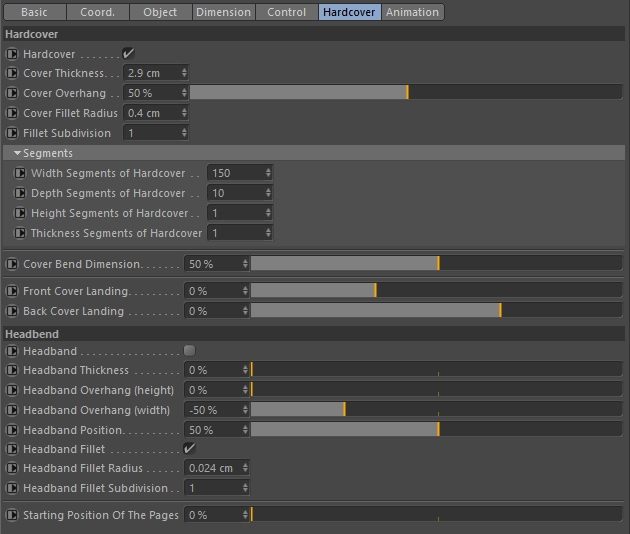Click animation icon next to Back Cover Landing
The height and width of the screenshot is (534, 630).
12,311
